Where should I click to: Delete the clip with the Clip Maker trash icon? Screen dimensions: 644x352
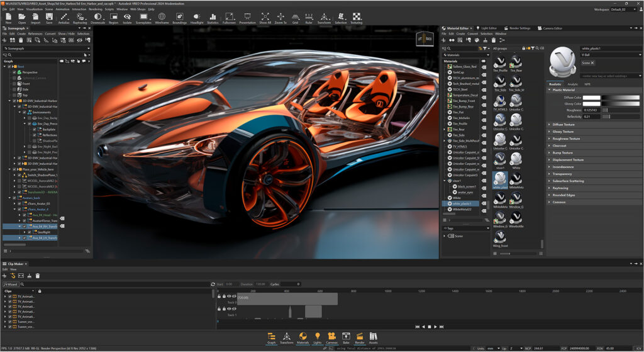tap(37, 276)
